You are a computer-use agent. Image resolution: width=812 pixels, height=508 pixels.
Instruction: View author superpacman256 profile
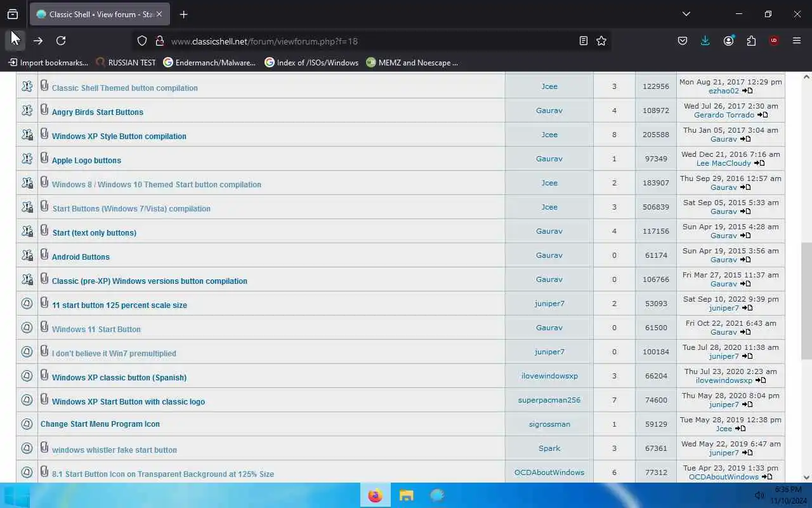click(x=549, y=400)
